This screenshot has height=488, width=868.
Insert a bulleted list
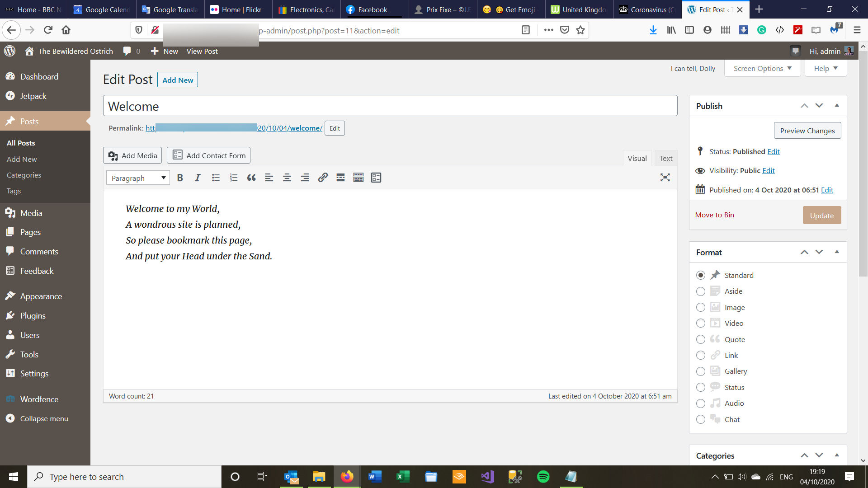click(216, 178)
